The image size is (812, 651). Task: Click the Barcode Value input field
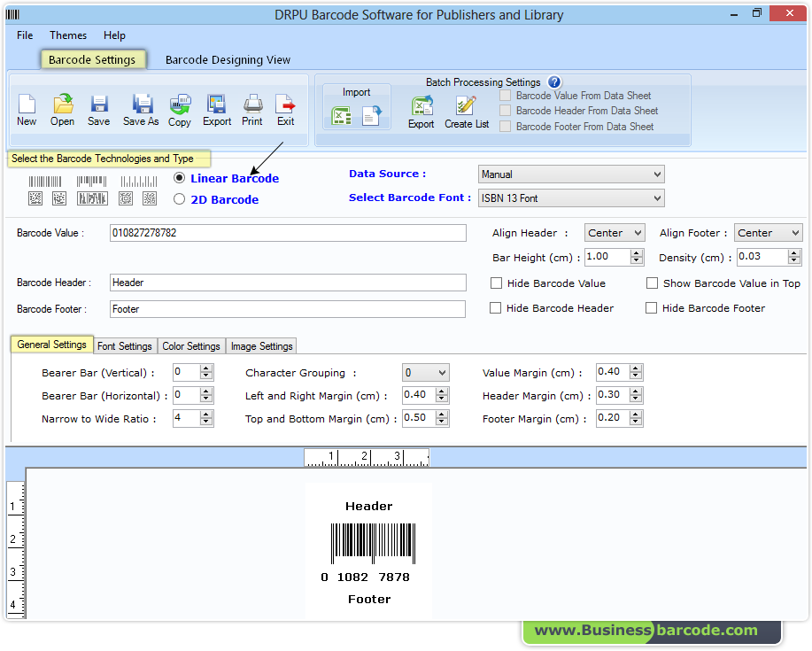click(x=288, y=233)
